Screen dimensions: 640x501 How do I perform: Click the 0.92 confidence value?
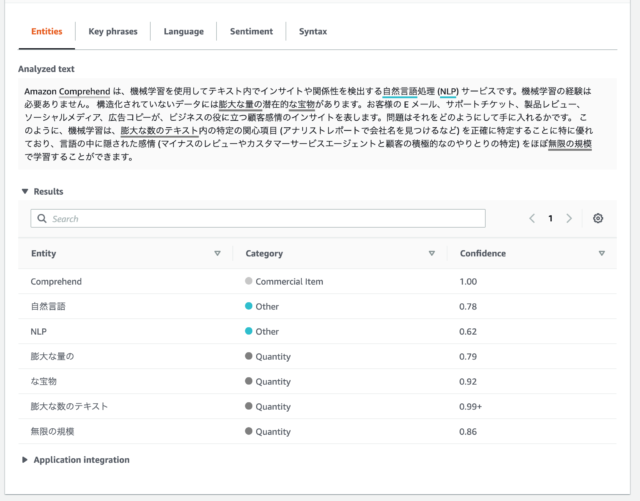(468, 381)
